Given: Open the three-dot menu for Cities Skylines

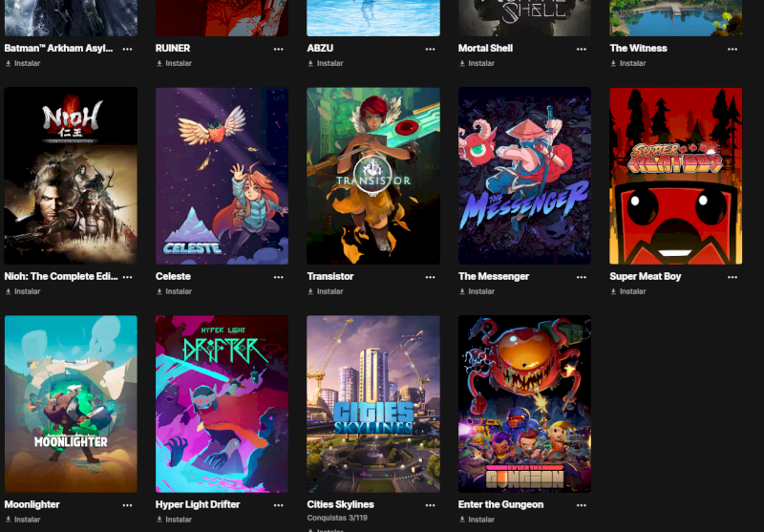Looking at the screenshot, I should tap(430, 505).
